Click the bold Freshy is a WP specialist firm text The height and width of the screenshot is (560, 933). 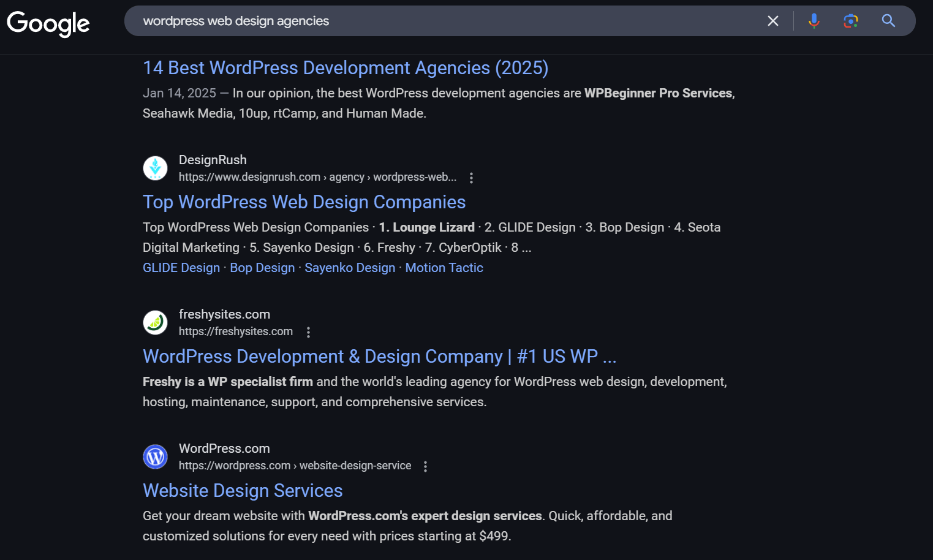click(x=228, y=382)
